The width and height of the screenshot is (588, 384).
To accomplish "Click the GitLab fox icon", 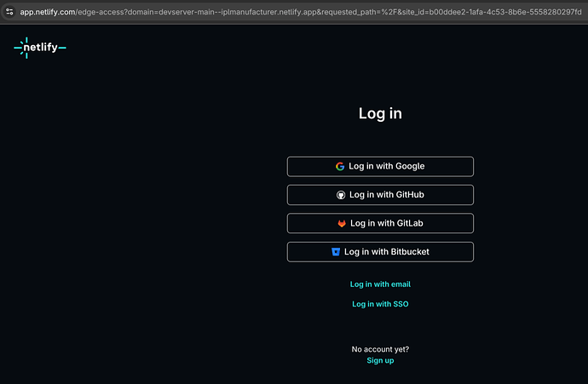I will [x=342, y=223].
